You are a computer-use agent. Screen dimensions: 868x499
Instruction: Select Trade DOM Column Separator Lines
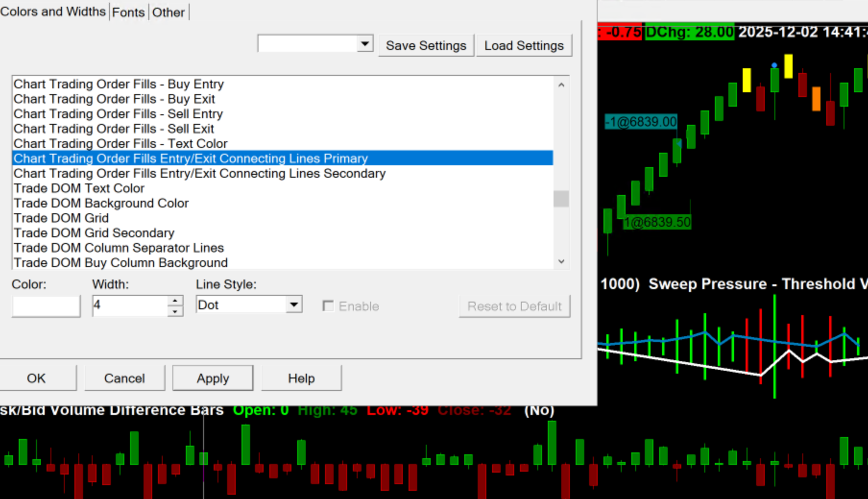coord(282,248)
